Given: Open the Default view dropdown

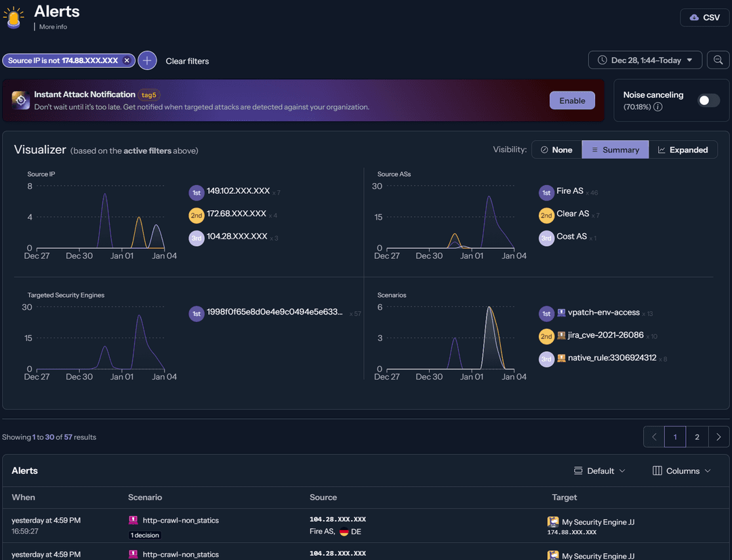Looking at the screenshot, I should 599,471.
